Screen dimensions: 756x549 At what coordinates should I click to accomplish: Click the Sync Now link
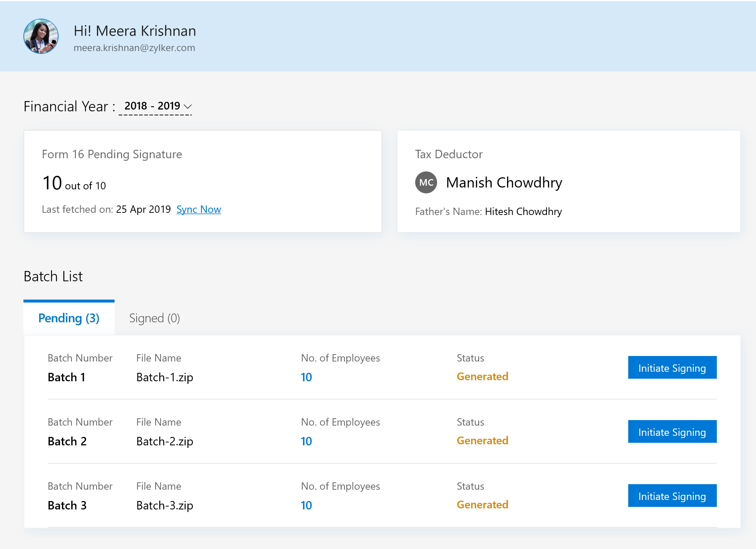[x=198, y=209]
